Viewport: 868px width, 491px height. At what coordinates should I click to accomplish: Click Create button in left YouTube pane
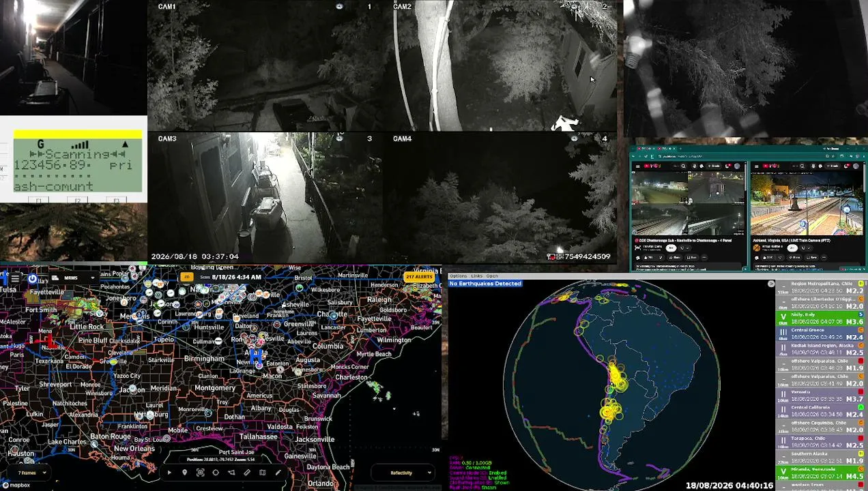[714, 166]
